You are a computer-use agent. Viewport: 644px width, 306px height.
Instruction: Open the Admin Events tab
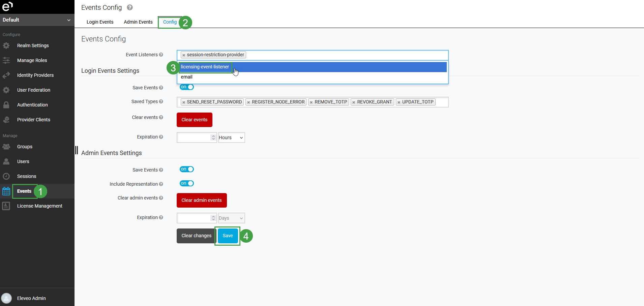click(x=138, y=22)
